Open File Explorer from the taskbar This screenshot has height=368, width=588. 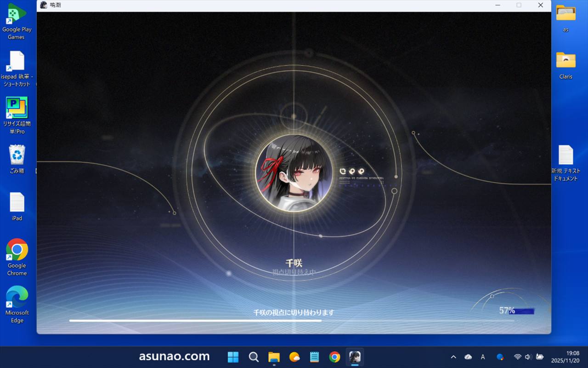tap(274, 357)
